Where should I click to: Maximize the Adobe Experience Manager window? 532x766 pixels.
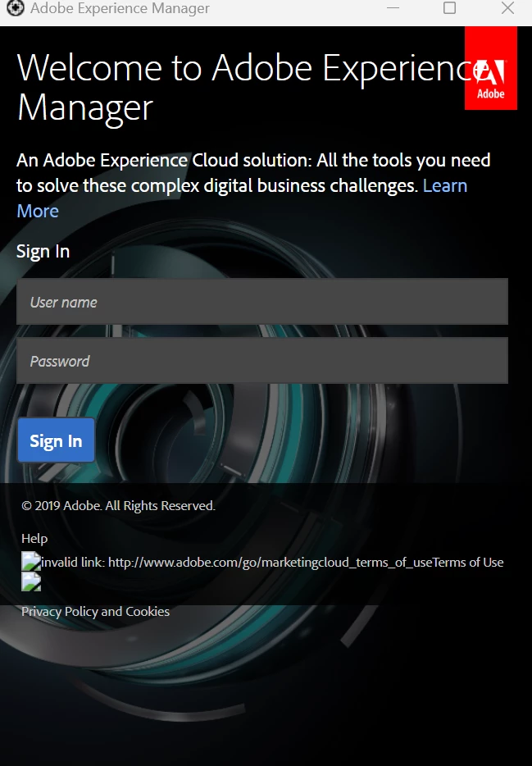coord(449,8)
